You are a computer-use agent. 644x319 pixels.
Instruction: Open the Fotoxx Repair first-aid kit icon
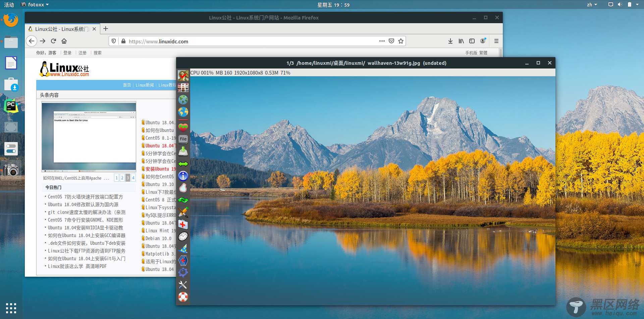(x=183, y=224)
